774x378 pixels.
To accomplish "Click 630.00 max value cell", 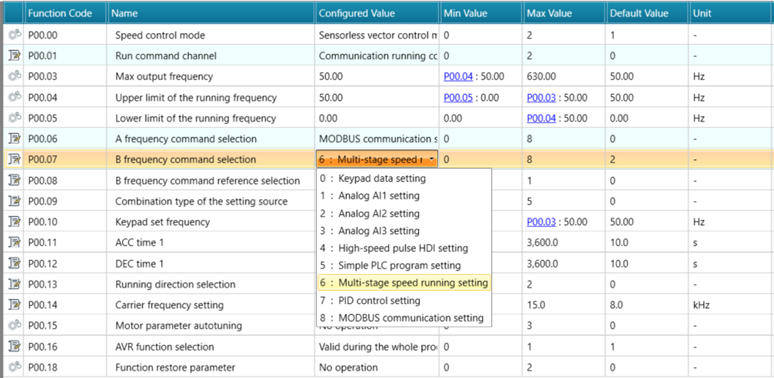I will [565, 76].
